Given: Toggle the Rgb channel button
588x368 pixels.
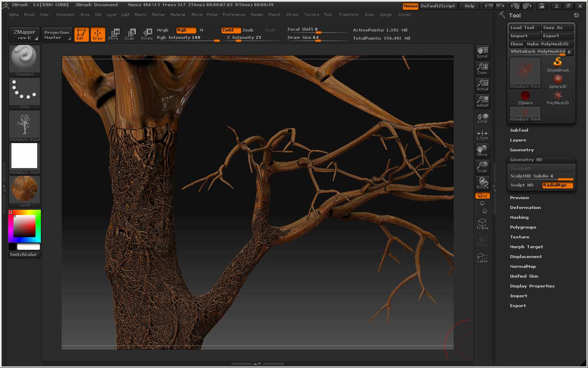Looking at the screenshot, I should click(x=186, y=30).
